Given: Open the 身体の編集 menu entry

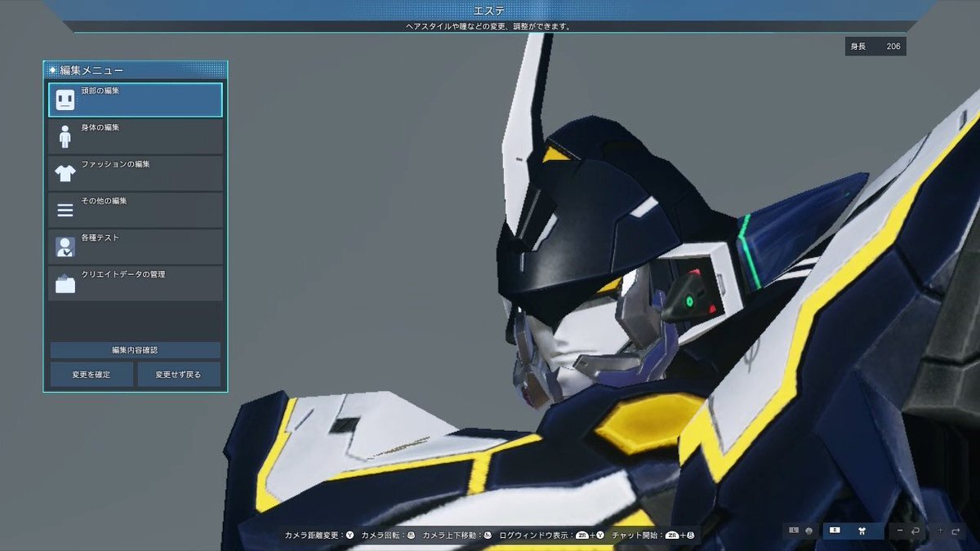Looking at the screenshot, I should point(136,136).
